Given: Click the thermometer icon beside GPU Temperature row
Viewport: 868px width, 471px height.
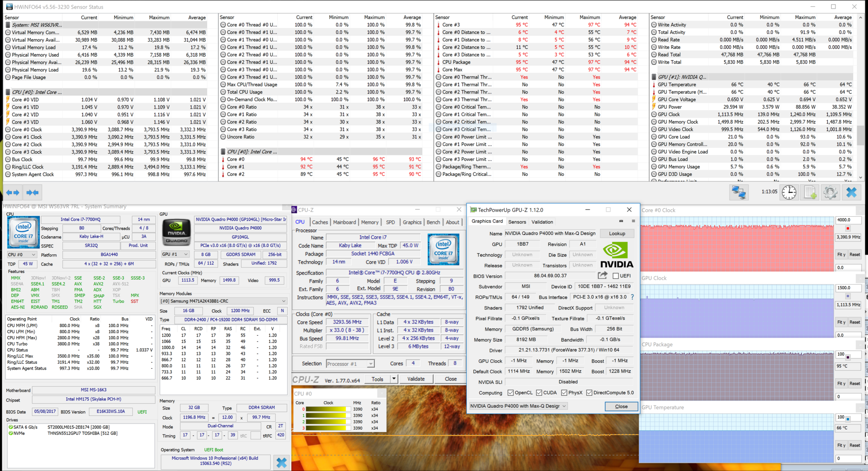Looking at the screenshot, I should click(653, 85).
